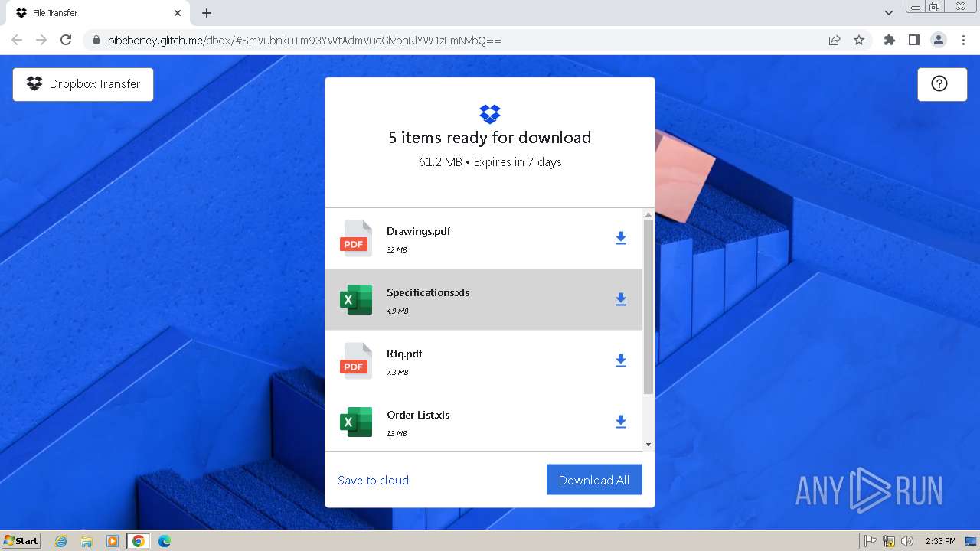The height and width of the screenshot is (551, 980).
Task: Select the Specifications.xls file name
Action: point(428,292)
